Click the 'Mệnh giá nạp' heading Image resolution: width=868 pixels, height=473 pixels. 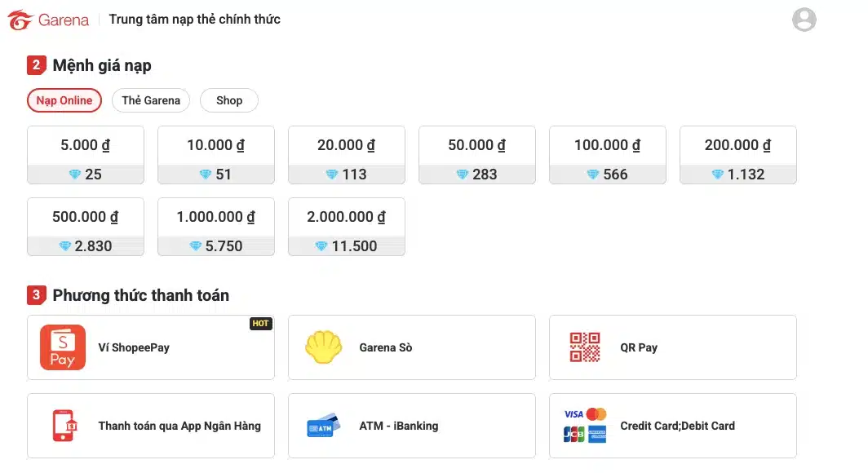102,65
